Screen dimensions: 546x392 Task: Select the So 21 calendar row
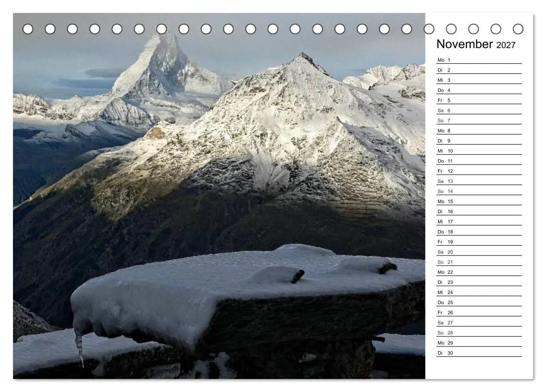(x=479, y=262)
